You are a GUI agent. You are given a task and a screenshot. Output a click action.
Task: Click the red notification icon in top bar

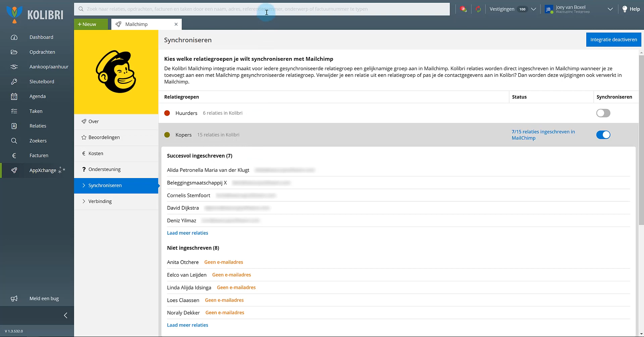[464, 9]
